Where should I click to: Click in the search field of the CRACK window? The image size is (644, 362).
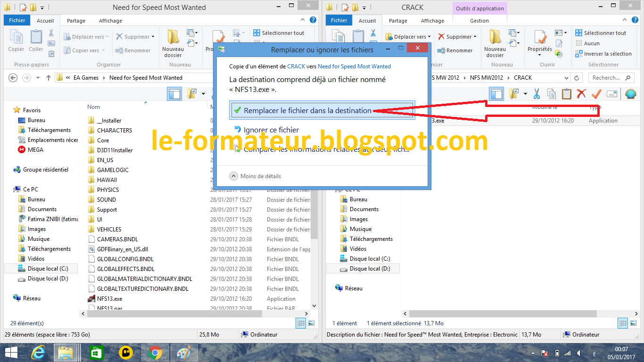(x=612, y=78)
